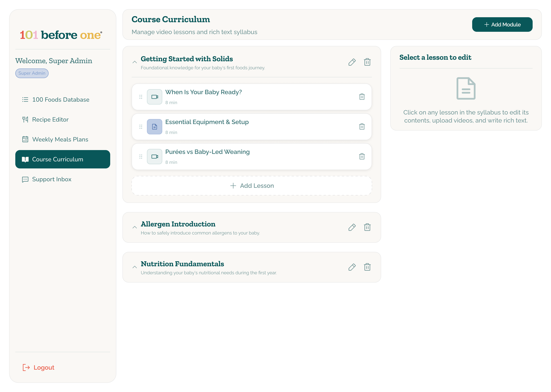The image size is (551, 392).
Task: Click the video icon of When Is Your Baby Ready
Action: point(154,97)
